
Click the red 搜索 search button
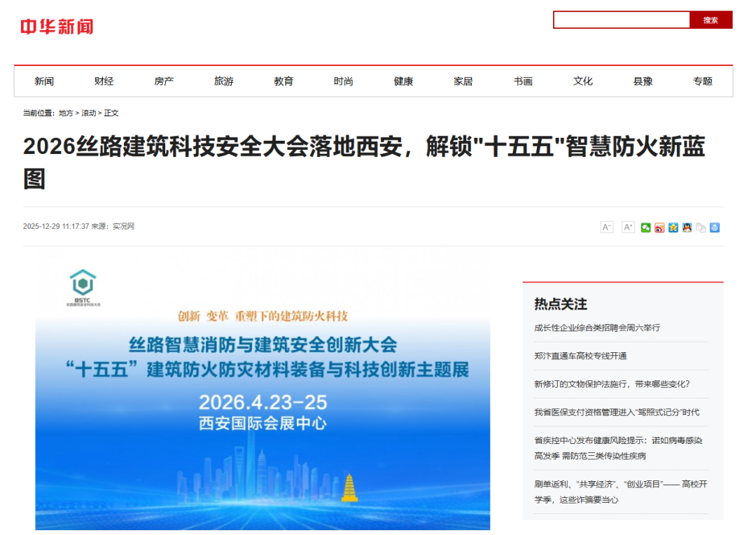click(710, 20)
